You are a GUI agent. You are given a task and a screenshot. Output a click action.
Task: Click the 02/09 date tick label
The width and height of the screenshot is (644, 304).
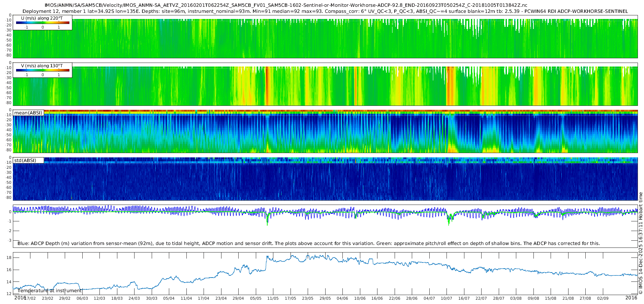(602, 298)
